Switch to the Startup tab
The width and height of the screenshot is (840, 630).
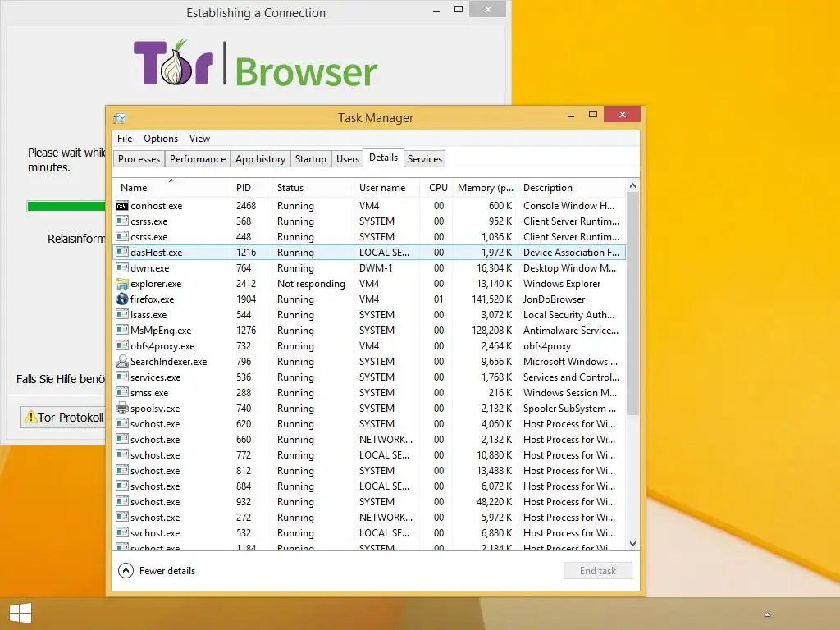tap(311, 159)
